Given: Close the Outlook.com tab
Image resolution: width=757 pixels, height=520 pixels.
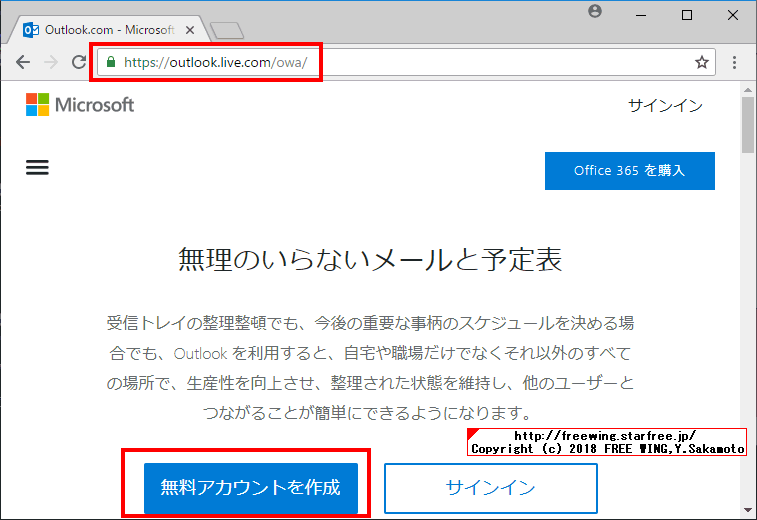Looking at the screenshot, I should click(x=190, y=30).
